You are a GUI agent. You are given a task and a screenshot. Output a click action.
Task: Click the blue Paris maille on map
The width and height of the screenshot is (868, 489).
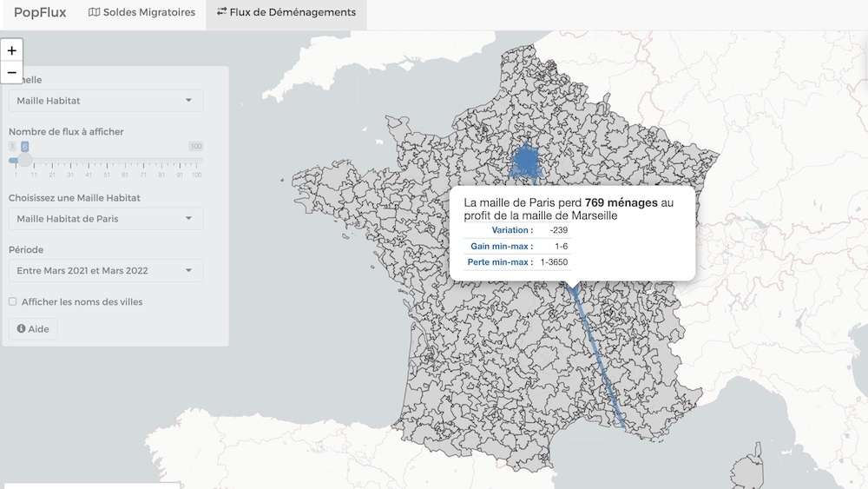pos(526,160)
